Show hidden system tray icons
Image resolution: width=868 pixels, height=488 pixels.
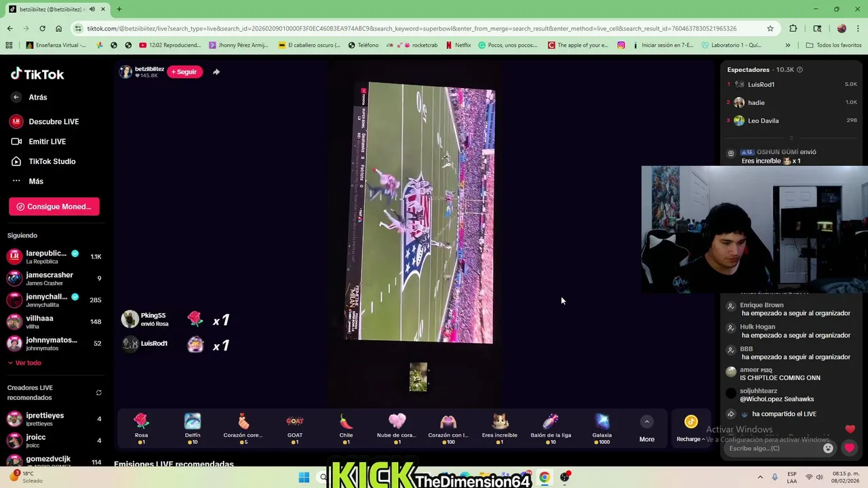[x=760, y=477]
